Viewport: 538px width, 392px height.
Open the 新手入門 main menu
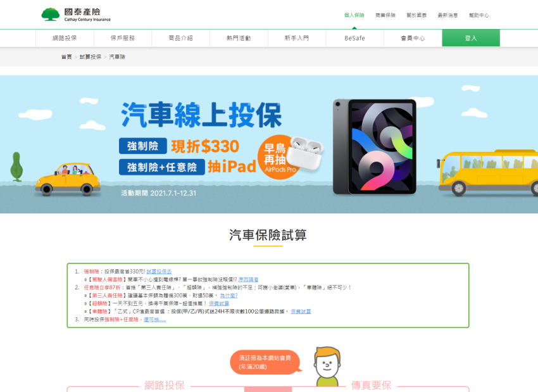click(296, 38)
